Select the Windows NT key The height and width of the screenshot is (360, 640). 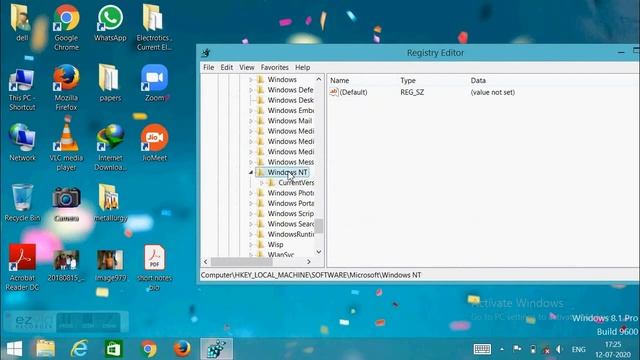click(x=287, y=172)
